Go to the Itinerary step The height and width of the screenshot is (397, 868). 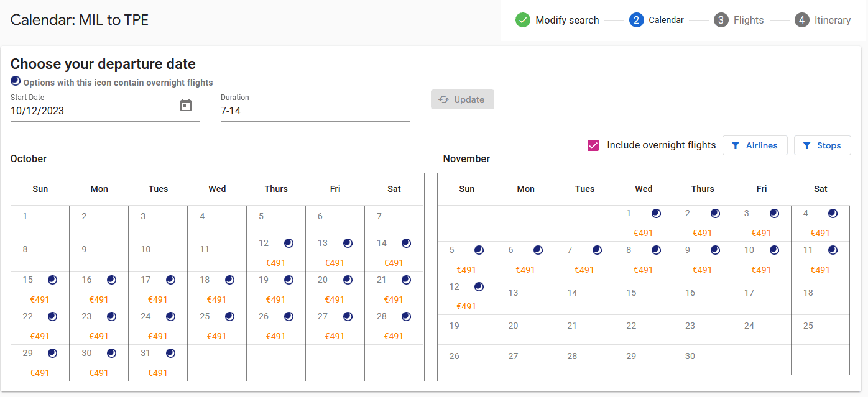pos(823,20)
